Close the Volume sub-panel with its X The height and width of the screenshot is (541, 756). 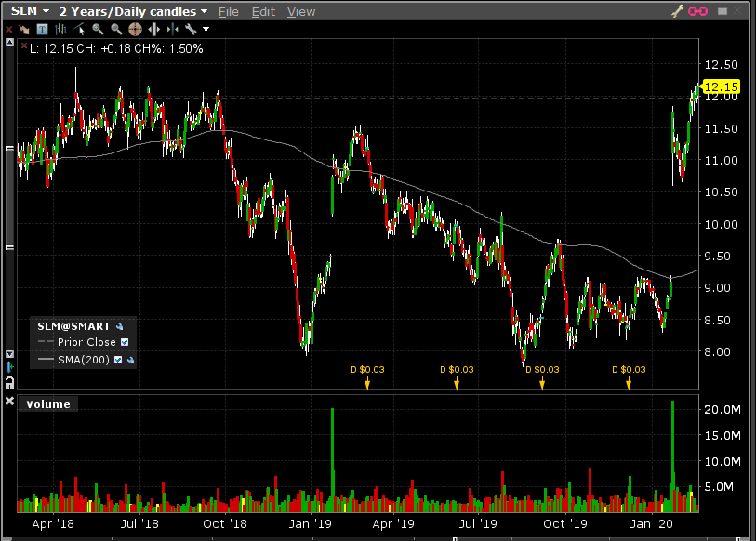[x=9, y=402]
